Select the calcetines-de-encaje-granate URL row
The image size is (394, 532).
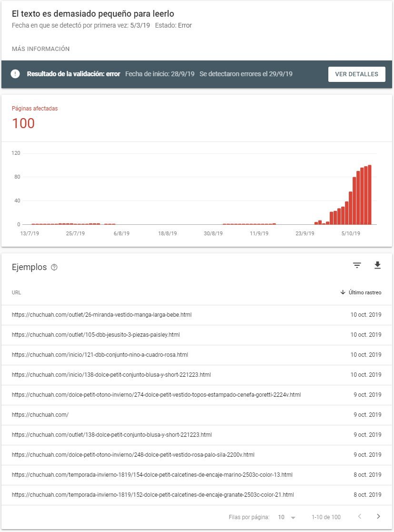click(x=153, y=495)
